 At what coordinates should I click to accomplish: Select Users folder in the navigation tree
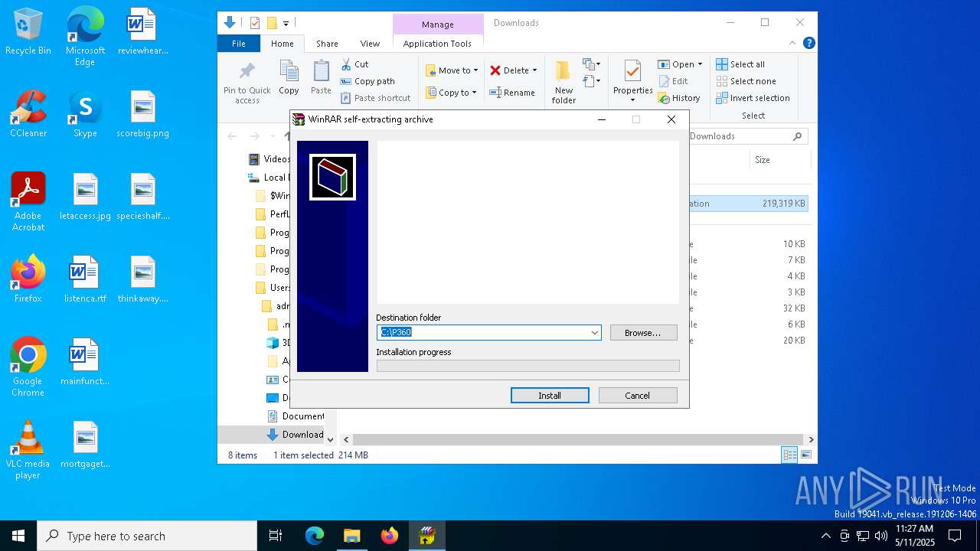[x=273, y=288]
